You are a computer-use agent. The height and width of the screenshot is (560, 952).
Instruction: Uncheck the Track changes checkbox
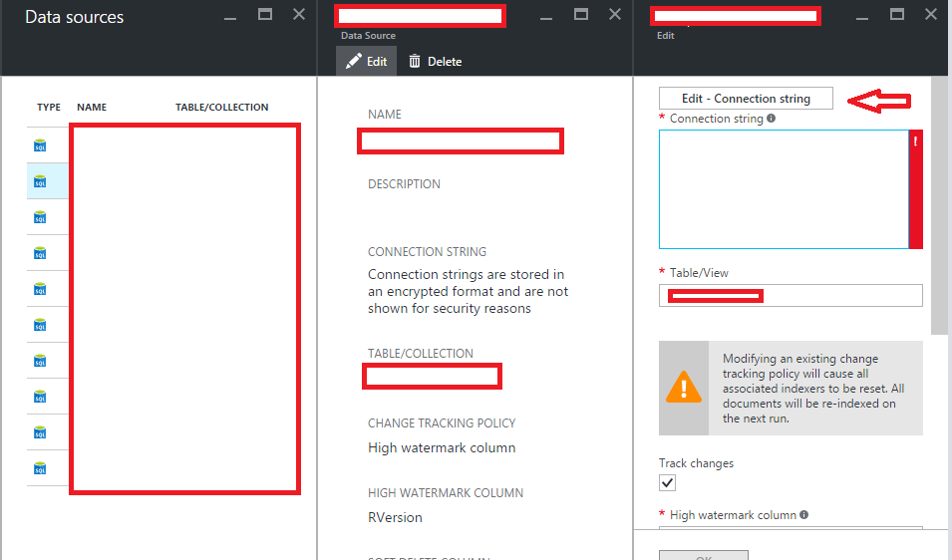[x=668, y=483]
